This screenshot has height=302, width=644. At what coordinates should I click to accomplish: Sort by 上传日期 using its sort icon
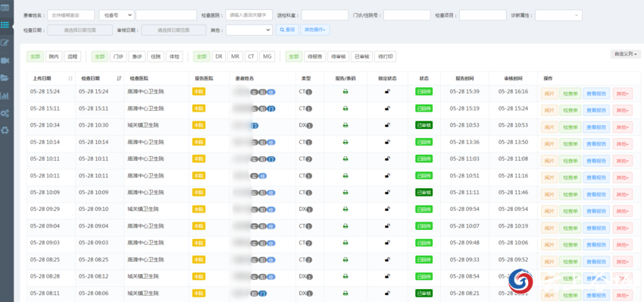point(70,78)
